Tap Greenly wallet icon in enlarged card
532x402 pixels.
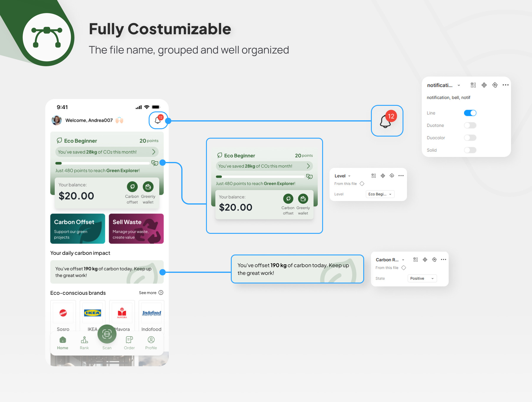303,199
